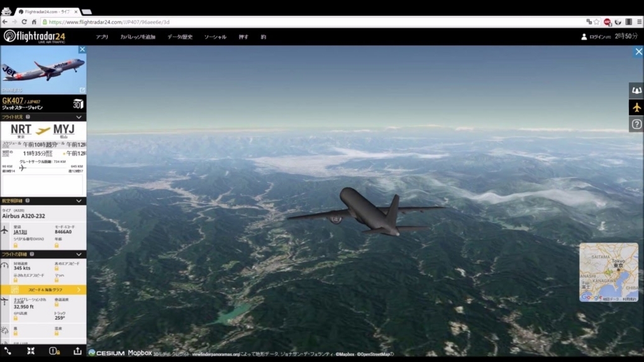Image resolution: width=644 pixels, height=362 pixels.
Task: Open NRT origin airport link
Action: (21, 129)
